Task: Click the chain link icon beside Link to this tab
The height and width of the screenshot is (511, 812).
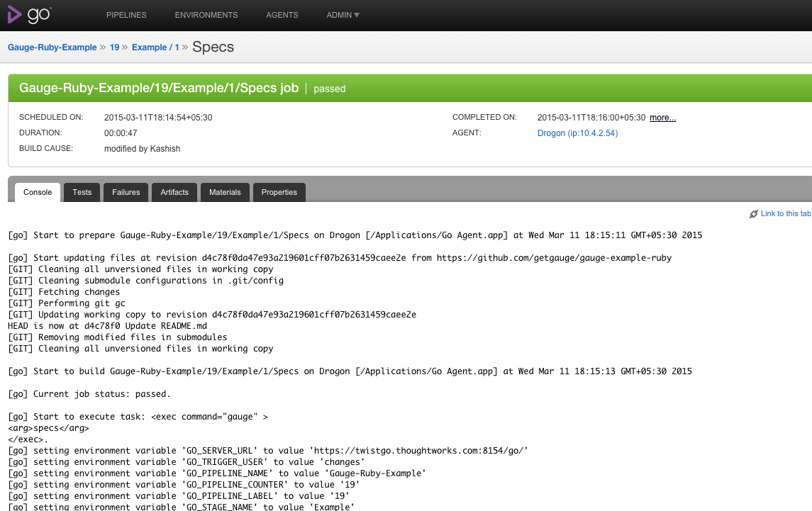Action: coord(753,214)
